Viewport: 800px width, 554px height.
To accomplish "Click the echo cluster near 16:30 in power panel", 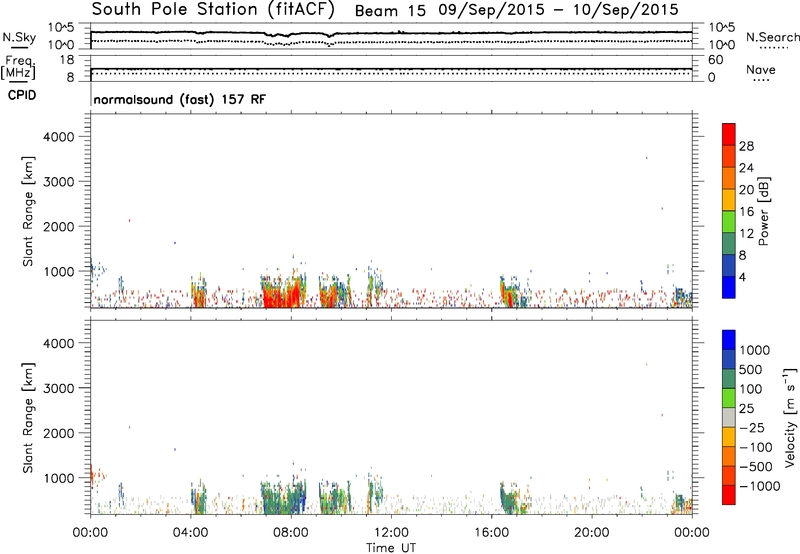I will point(511,292).
